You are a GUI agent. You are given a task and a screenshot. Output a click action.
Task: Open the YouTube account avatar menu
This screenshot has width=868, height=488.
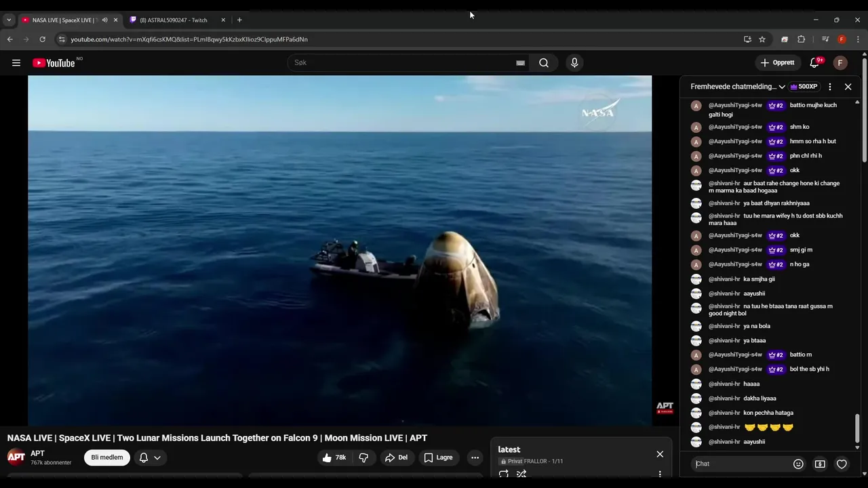click(x=840, y=63)
